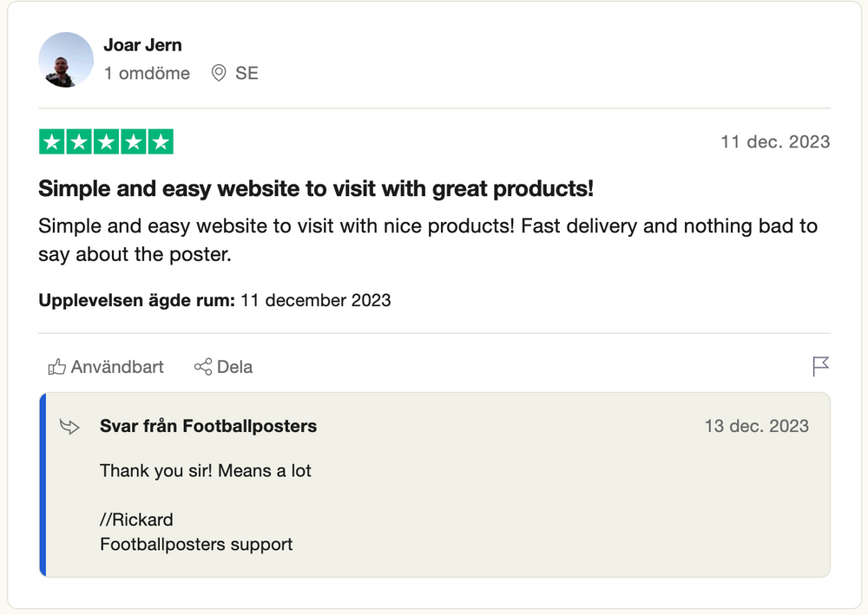Mark review as Användbart
Viewport: 868px width, 615px height.
117,367
